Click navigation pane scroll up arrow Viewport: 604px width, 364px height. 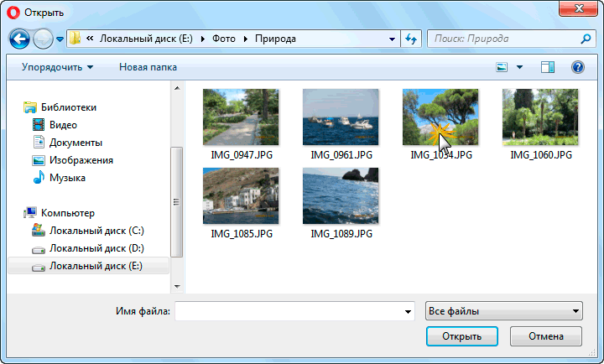click(177, 88)
